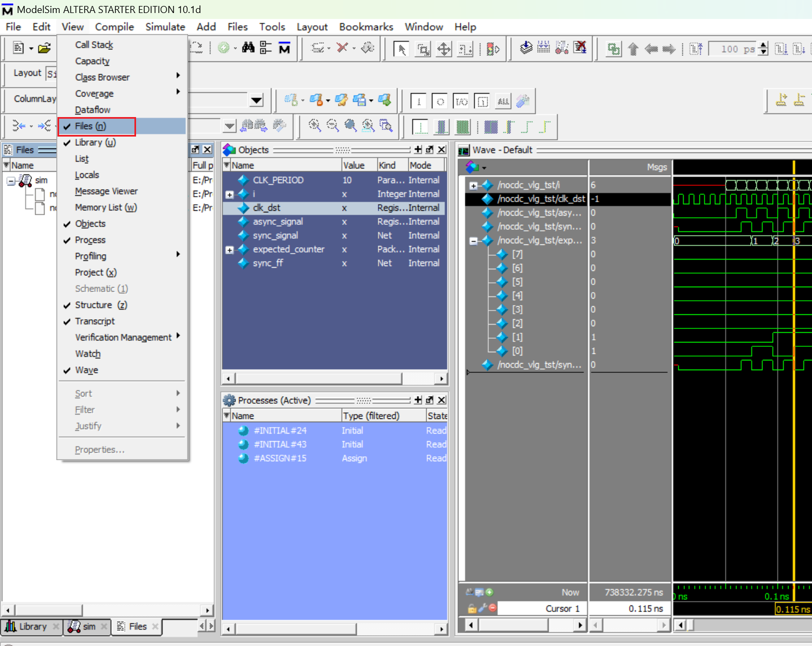Expand Profiling submenu
This screenshot has height=646, width=812.
click(122, 256)
